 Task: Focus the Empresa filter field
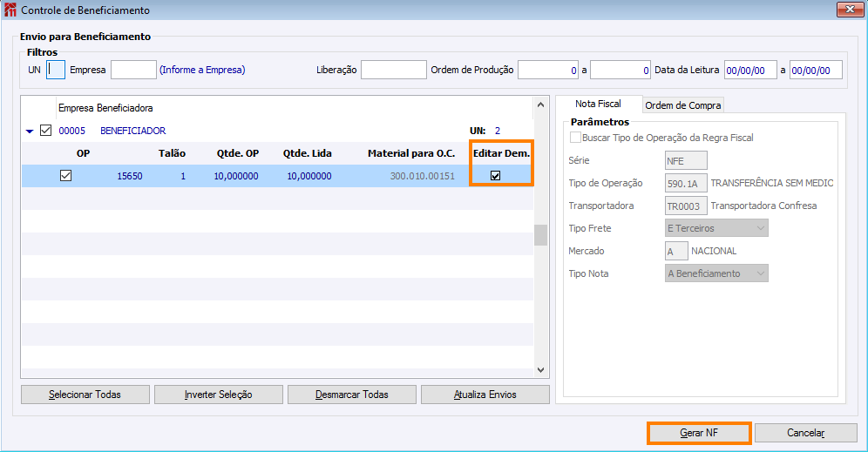click(133, 70)
